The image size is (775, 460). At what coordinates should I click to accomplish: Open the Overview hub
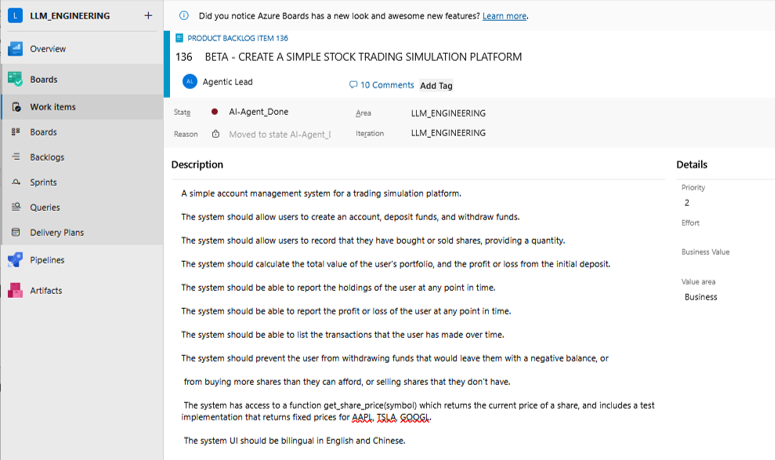coord(47,48)
